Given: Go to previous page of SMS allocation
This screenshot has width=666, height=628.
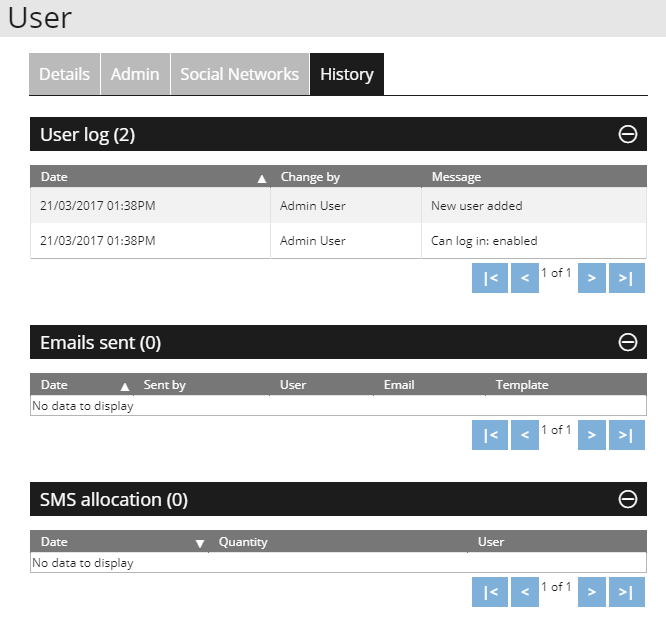Looking at the screenshot, I should [x=524, y=592].
